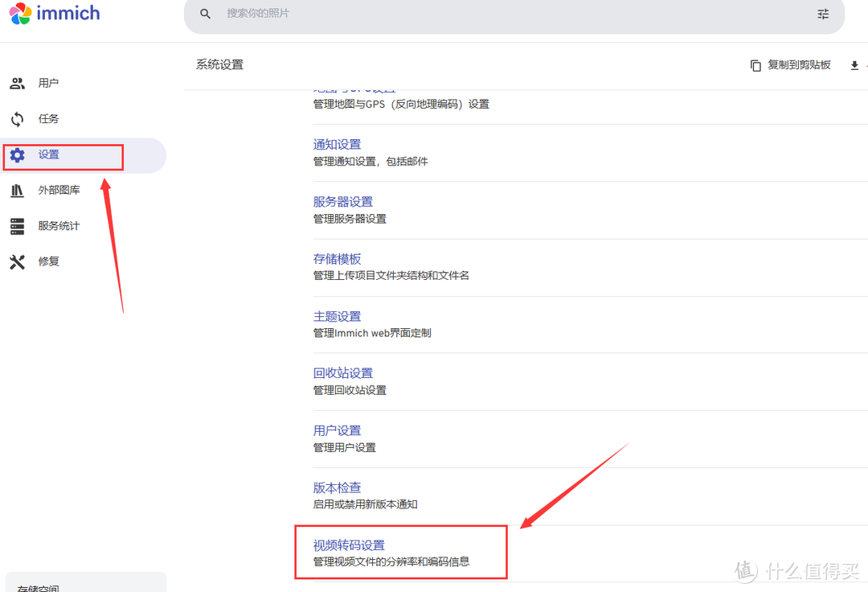Click the External Libraries books icon
868x592 pixels.
pyautogui.click(x=17, y=191)
